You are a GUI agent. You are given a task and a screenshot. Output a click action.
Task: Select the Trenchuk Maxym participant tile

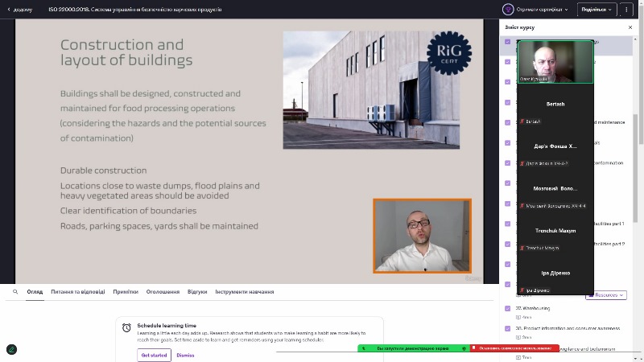click(555, 231)
